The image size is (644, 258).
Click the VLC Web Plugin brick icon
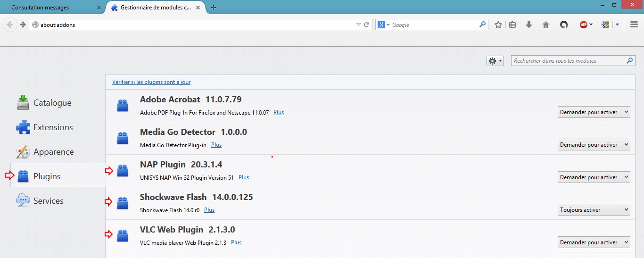click(123, 236)
